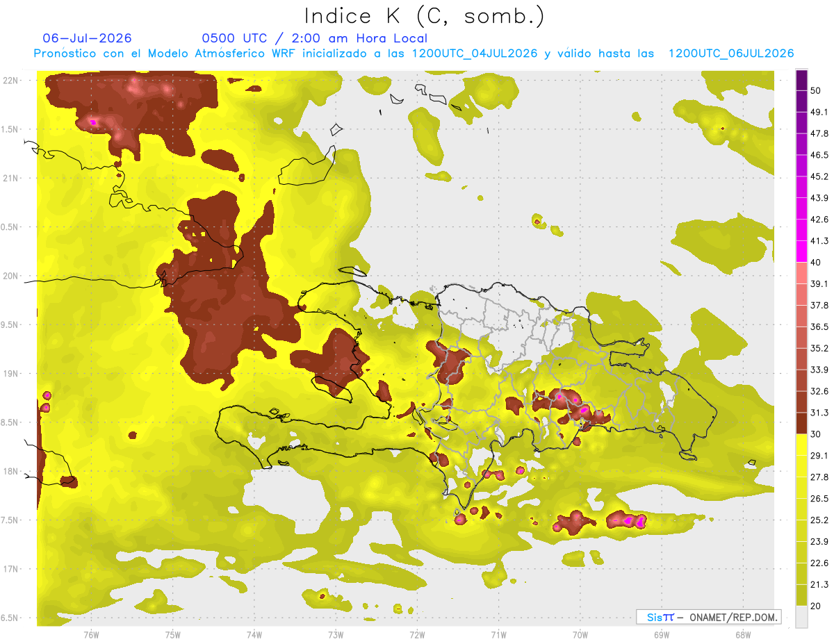Image resolution: width=834 pixels, height=644 pixels.
Task: Click the "20" color scale value
Action: 817,606
